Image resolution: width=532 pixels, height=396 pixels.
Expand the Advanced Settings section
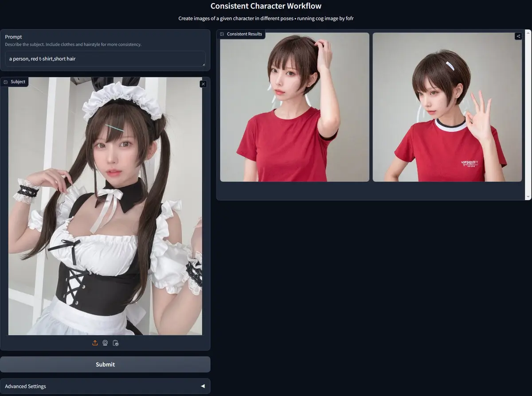[x=105, y=386]
